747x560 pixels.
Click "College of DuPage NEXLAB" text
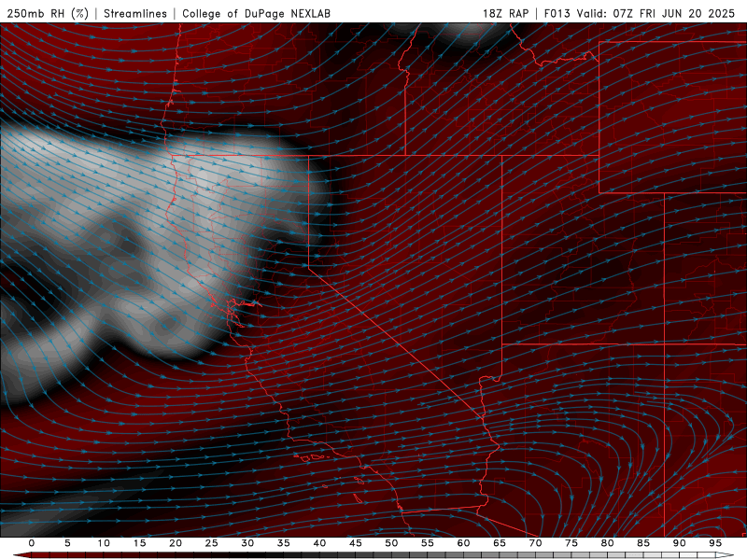[256, 13]
